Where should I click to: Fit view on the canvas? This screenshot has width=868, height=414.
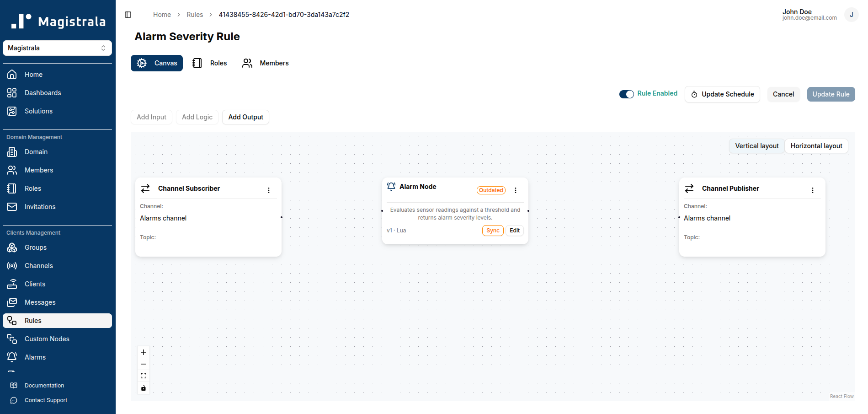144,376
